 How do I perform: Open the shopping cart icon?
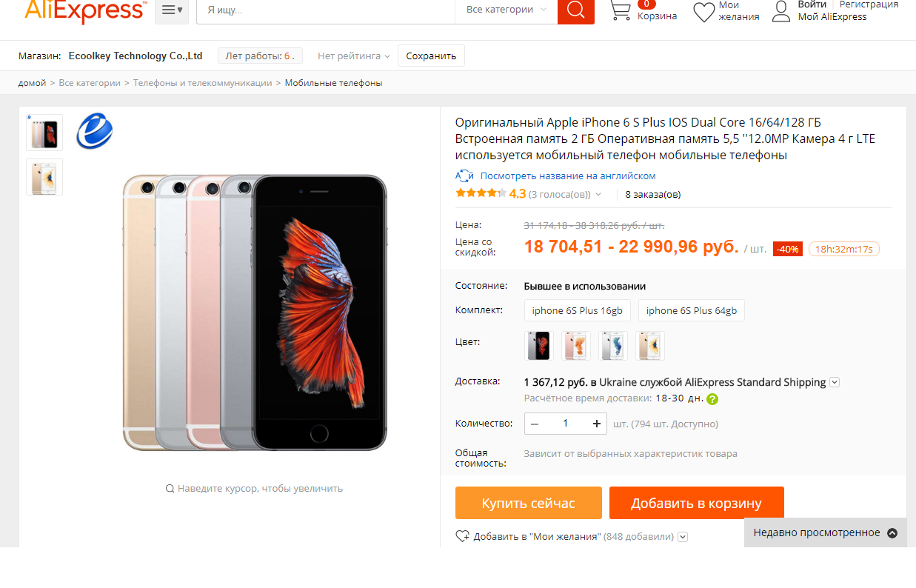621,10
